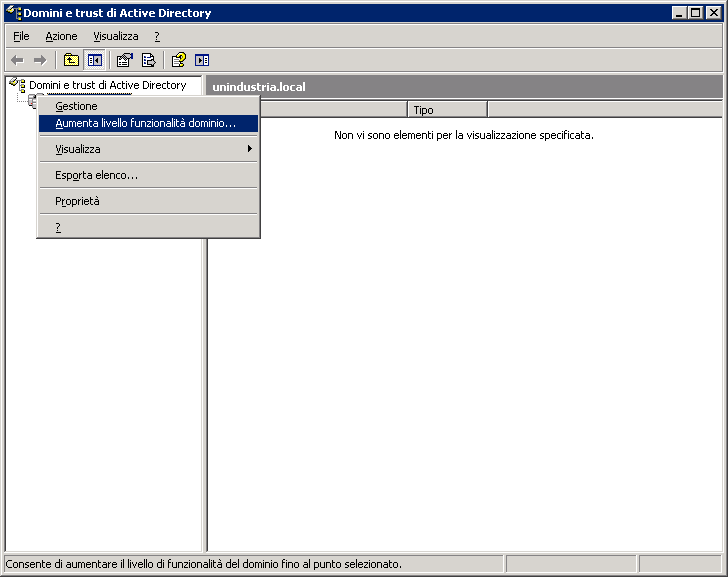728x577 pixels.
Task: Click the Tipo column header
Action: (x=448, y=110)
